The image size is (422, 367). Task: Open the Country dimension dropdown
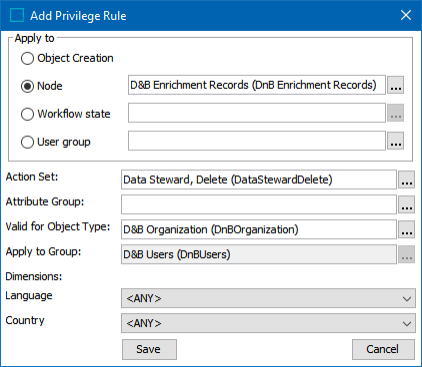(x=268, y=323)
